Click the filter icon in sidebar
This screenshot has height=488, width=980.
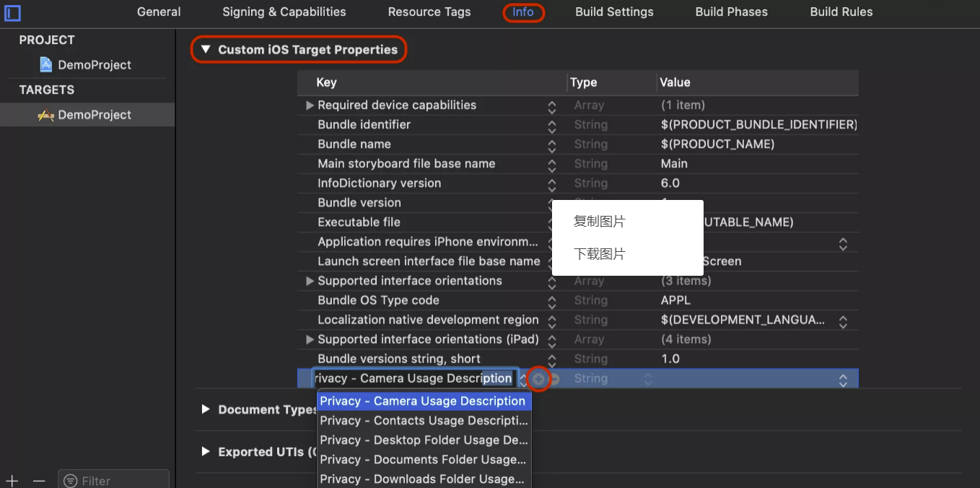[x=70, y=481]
